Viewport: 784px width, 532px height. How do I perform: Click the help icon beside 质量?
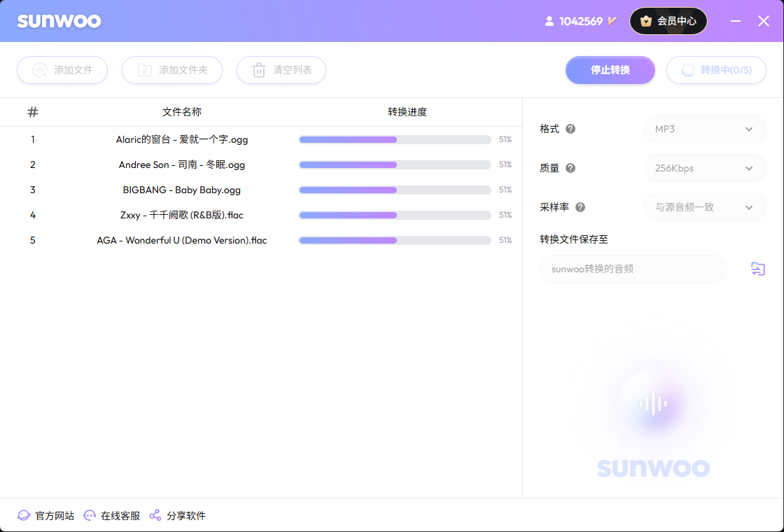[x=570, y=168]
